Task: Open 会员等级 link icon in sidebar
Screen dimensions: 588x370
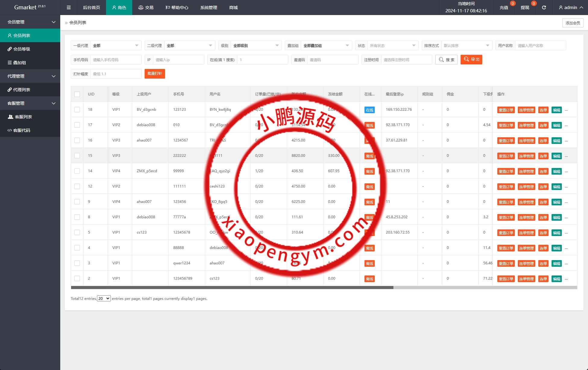Action: click(10, 49)
